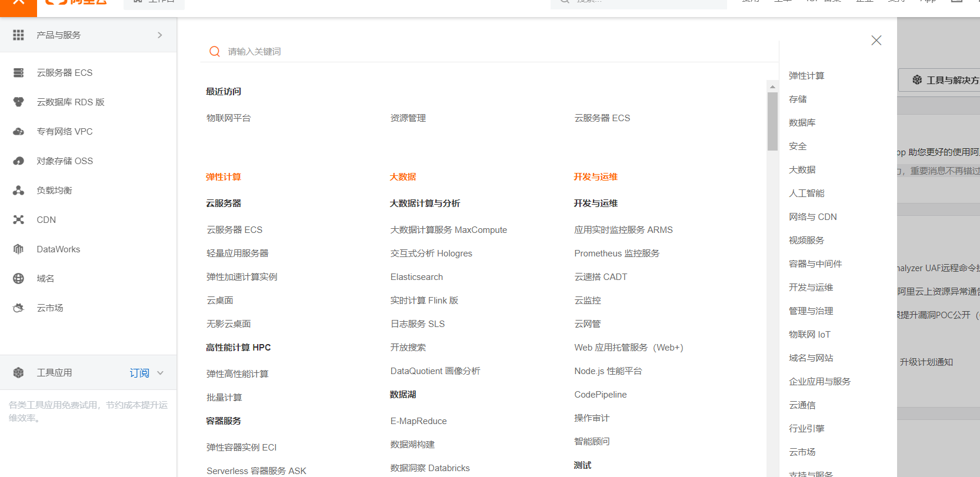Click the orange magnifier search icon

(215, 52)
